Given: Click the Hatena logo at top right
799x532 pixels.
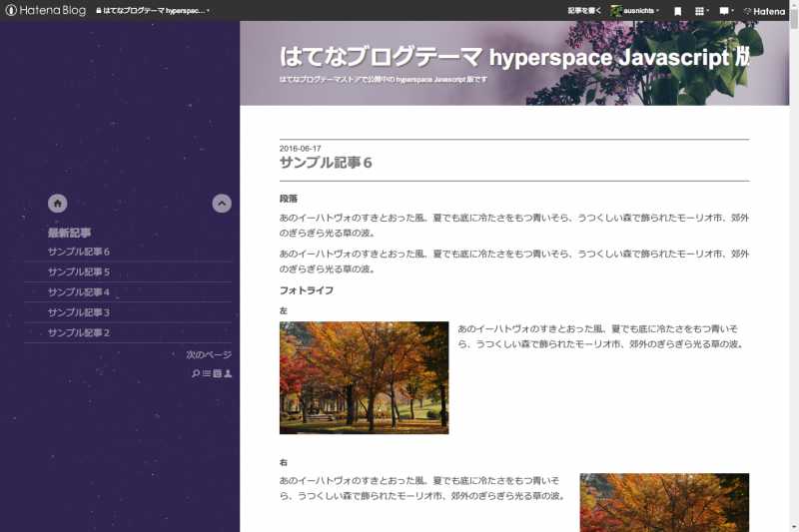Looking at the screenshot, I should 765,11.
